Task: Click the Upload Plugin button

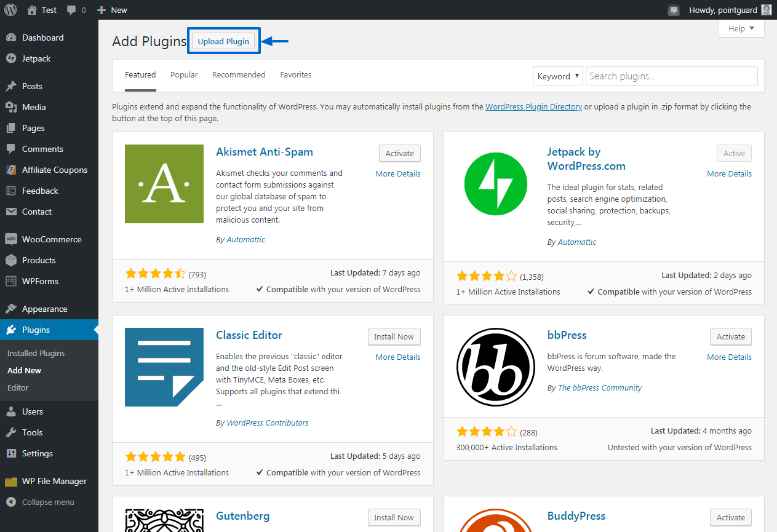Action: 223,41
